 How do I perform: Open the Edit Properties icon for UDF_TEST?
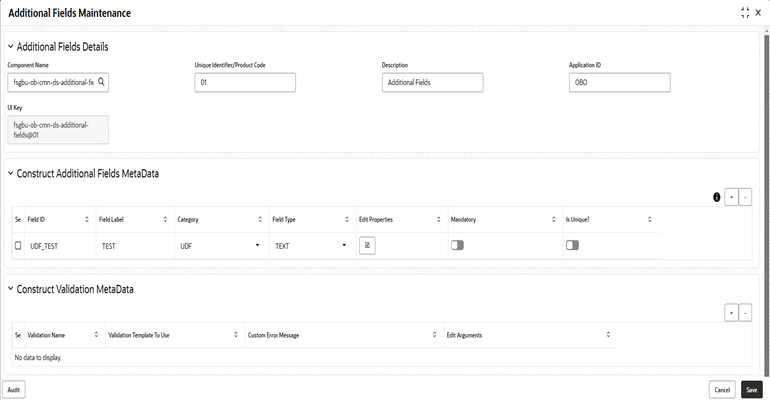(367, 245)
